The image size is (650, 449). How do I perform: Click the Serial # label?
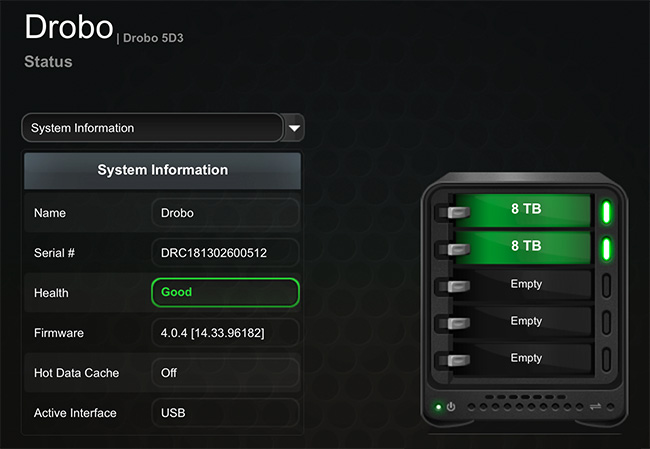click(x=54, y=253)
